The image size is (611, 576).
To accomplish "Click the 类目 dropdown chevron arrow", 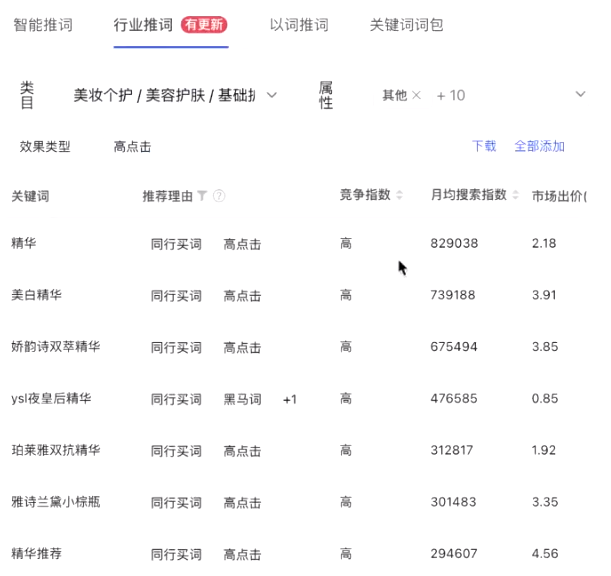I will tap(272, 95).
